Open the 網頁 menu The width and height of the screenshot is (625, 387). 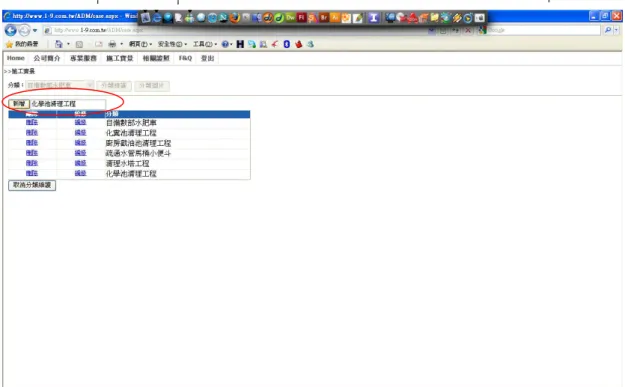click(140, 44)
